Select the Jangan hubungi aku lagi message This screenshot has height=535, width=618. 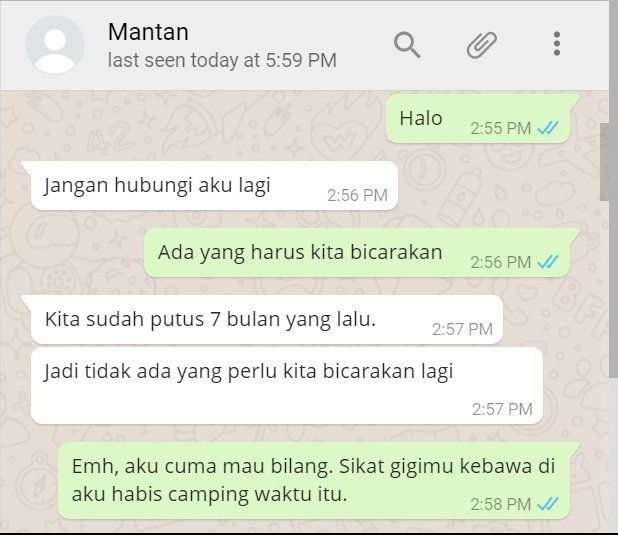click(214, 185)
